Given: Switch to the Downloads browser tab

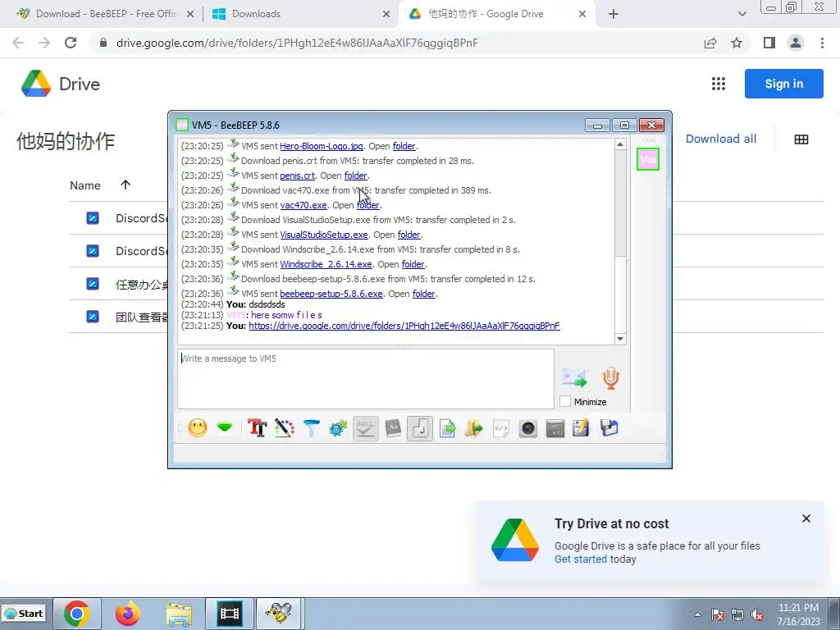Looking at the screenshot, I should coord(301,14).
